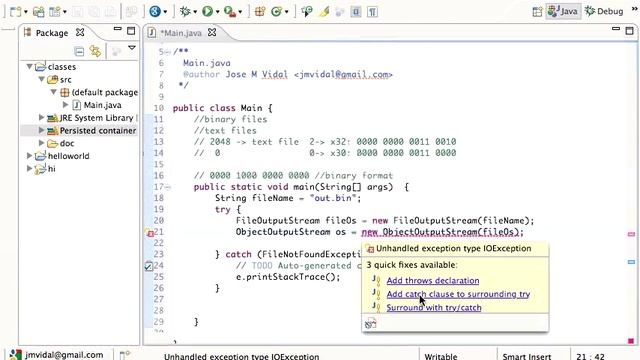Screen dimensions: 640x360
Task: Collapse the default package node
Action: tap(53, 92)
